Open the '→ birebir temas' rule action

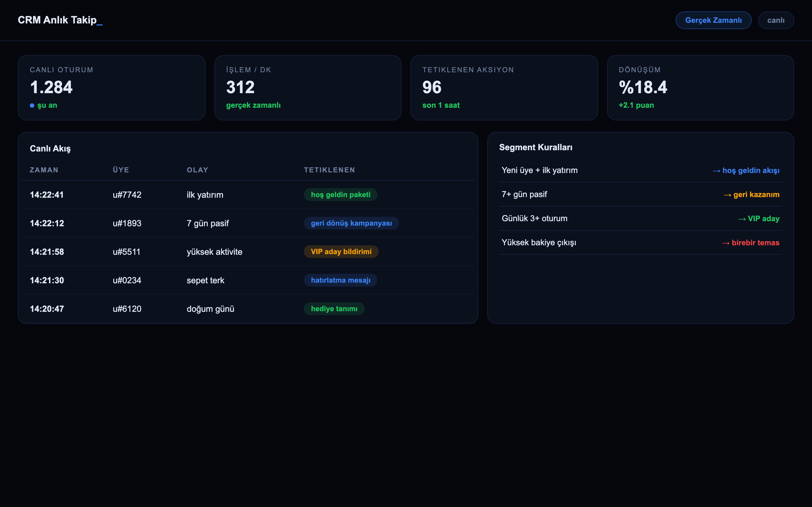pos(750,243)
